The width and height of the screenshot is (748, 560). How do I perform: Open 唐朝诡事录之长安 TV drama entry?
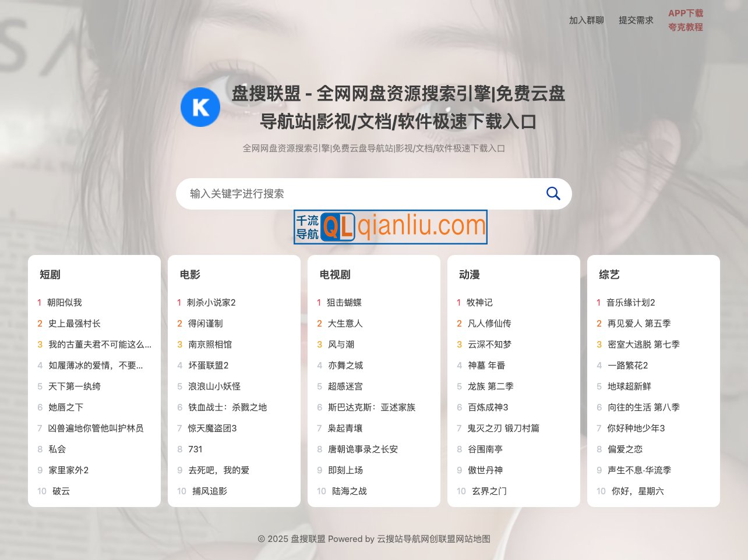(362, 449)
